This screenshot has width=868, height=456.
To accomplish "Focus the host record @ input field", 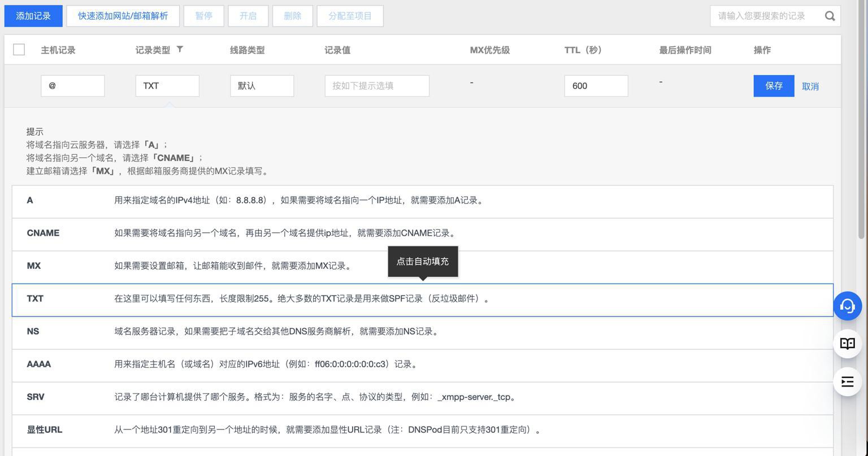I will tap(72, 86).
